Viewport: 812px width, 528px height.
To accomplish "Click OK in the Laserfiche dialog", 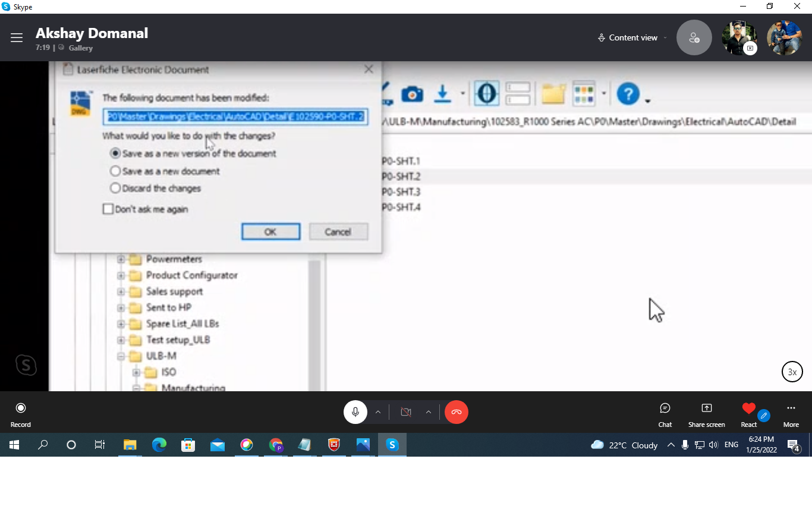I will pyautogui.click(x=270, y=232).
